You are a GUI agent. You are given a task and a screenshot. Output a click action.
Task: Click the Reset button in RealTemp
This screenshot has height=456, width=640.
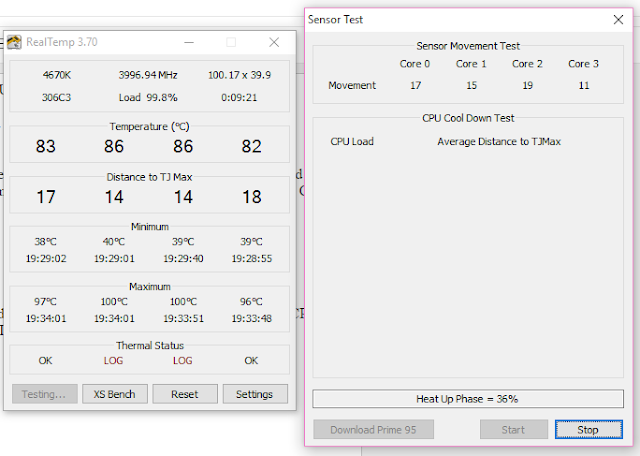click(185, 394)
